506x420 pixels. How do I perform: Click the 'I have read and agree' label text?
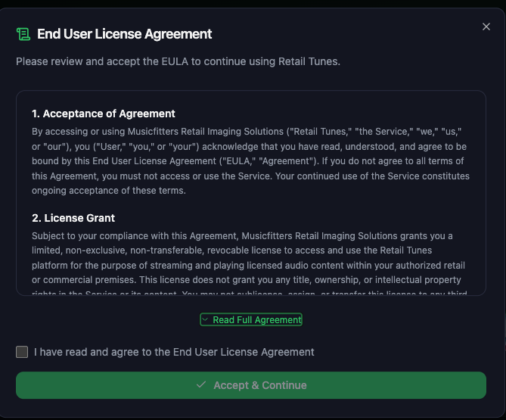click(x=174, y=352)
